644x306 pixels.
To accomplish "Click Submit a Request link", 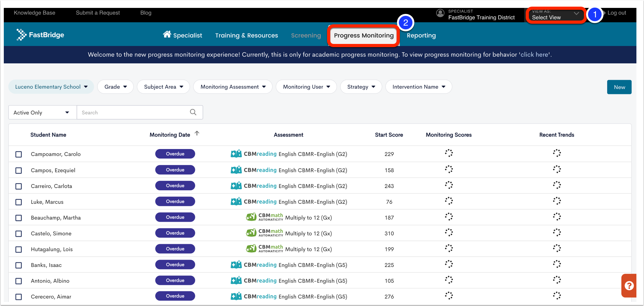I will (98, 13).
